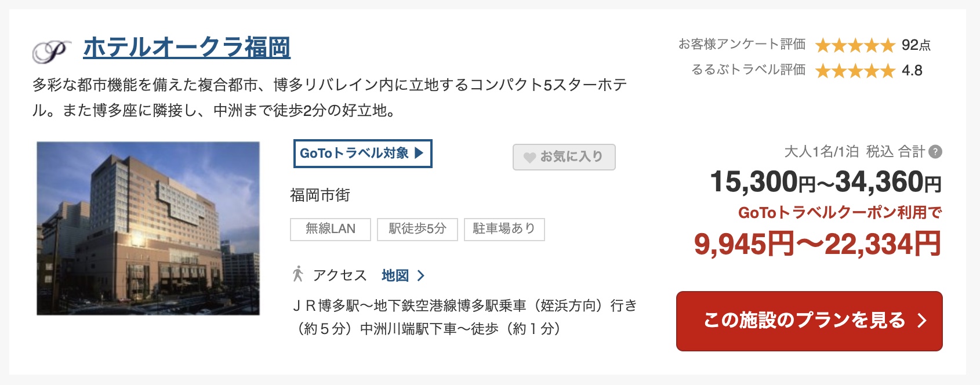The width and height of the screenshot is (980, 385).
Task: Click the ▶ triangle in GoToトラベル対象 button
Action: 419,154
